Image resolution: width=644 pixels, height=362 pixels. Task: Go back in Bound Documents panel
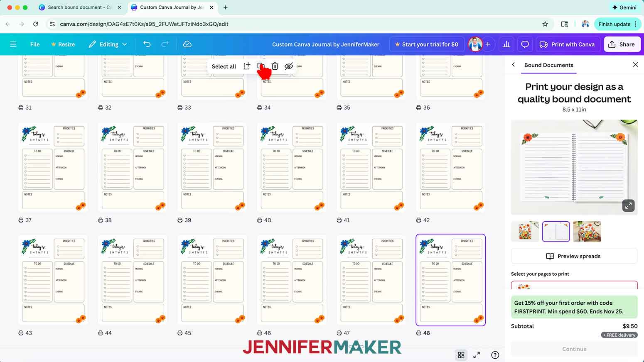point(514,65)
